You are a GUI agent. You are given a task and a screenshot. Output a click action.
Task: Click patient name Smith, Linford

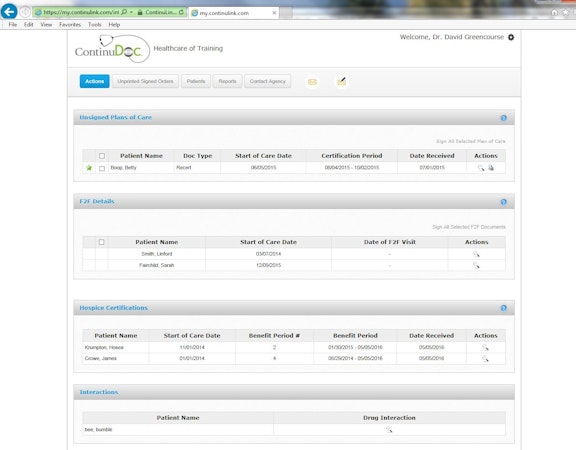(x=156, y=254)
